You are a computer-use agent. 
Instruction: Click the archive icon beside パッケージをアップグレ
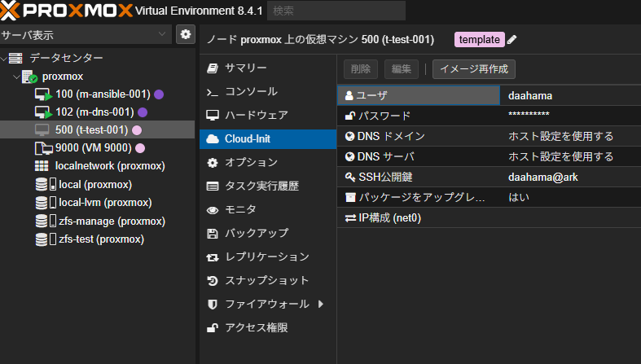[x=350, y=197]
